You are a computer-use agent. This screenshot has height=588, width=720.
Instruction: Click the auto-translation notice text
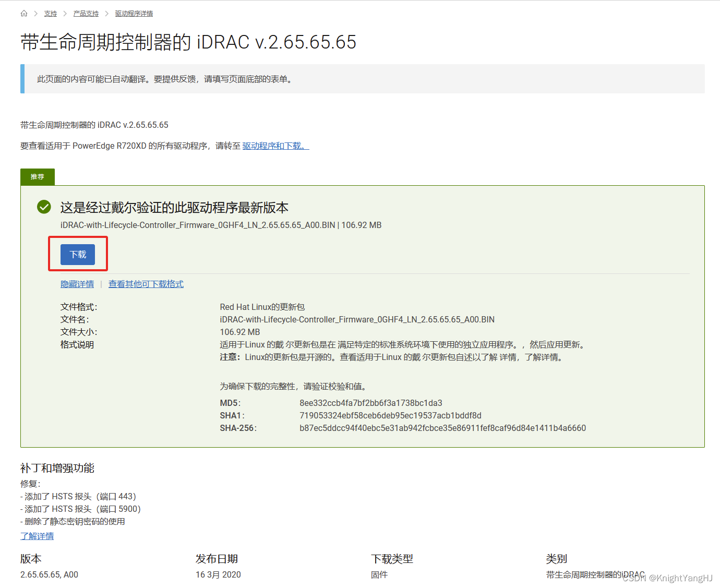pos(165,79)
